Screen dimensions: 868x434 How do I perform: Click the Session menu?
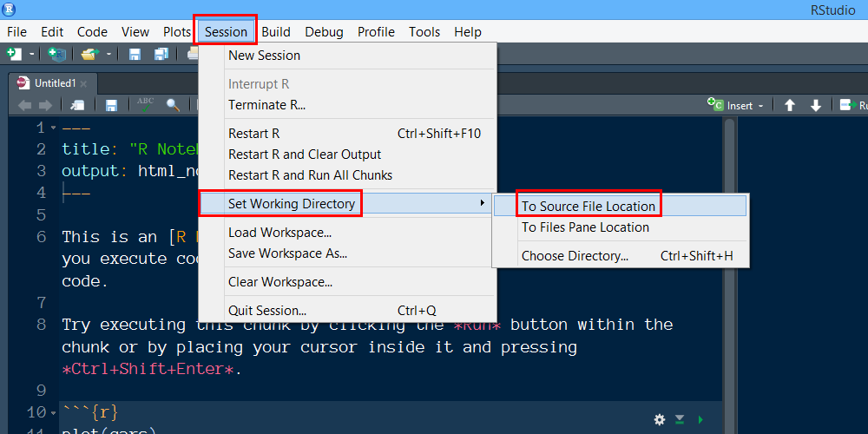pyautogui.click(x=226, y=31)
